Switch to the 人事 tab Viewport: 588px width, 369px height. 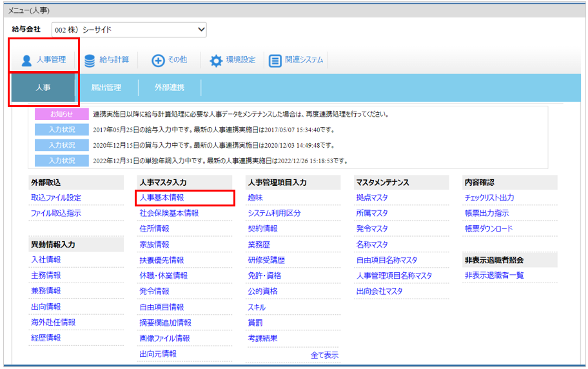[x=43, y=88]
